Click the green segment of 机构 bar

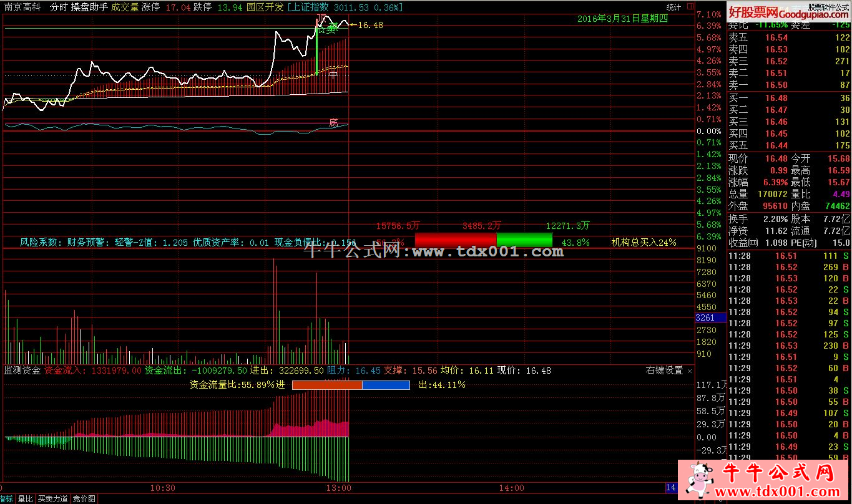524,240
